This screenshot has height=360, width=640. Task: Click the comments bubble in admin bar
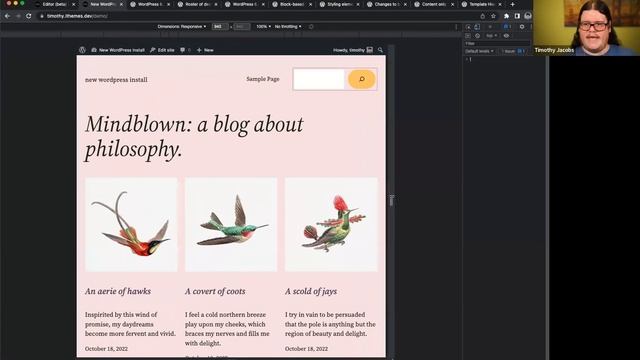[182, 50]
